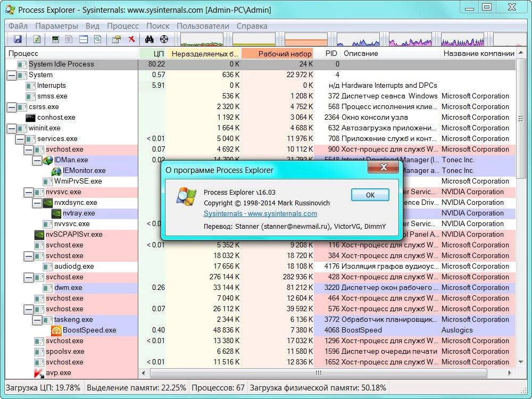Click the avp.exe Kaspersky icon
This screenshot has width=532, height=399.
tap(39, 373)
